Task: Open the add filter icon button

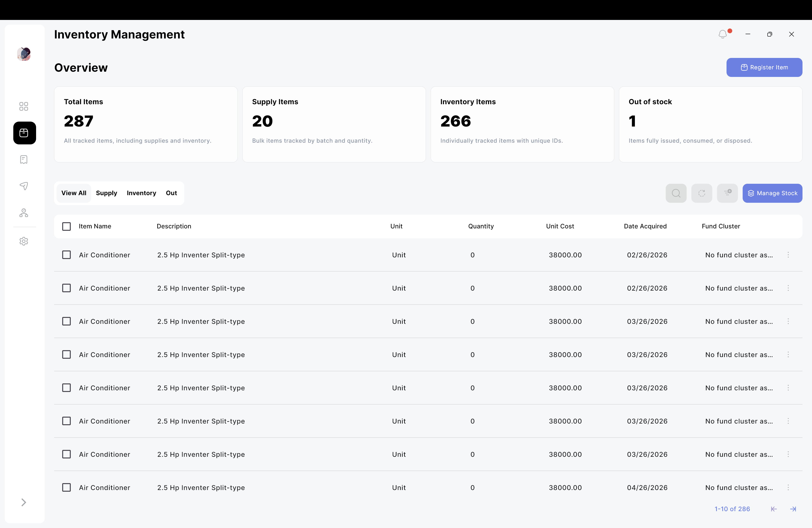Action: (727, 193)
